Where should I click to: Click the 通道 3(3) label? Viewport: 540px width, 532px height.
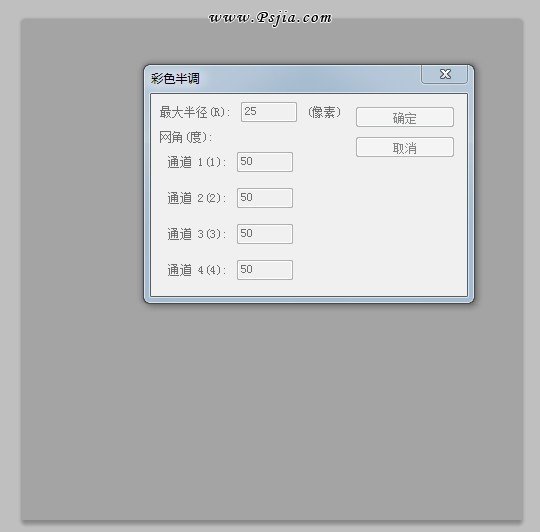click(x=197, y=234)
